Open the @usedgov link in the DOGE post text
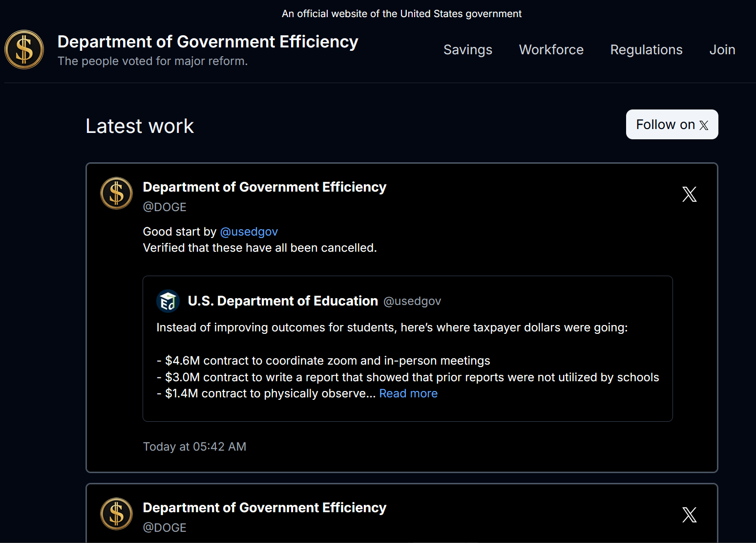 [x=249, y=231]
